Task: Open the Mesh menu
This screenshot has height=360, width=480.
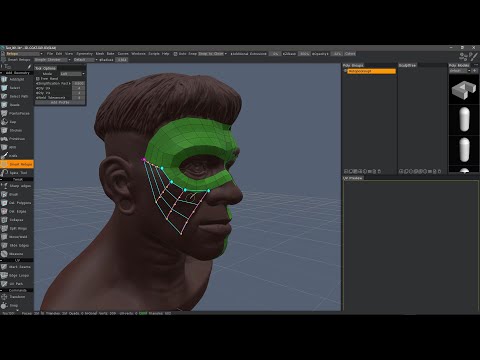Action: (100, 54)
